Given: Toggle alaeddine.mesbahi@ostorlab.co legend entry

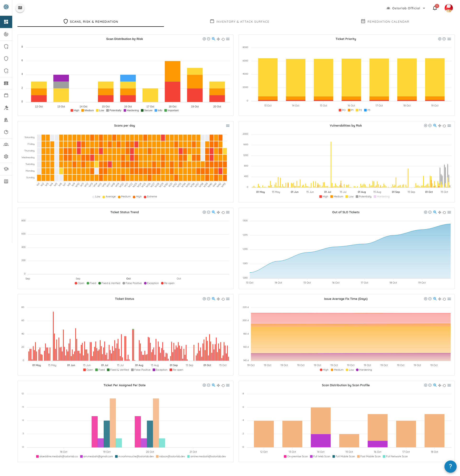Looking at the screenshot, I should pos(57,457).
